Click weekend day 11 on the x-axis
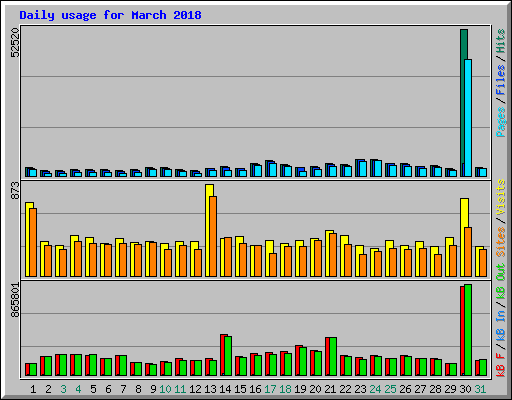The image size is (512, 400). point(180,389)
